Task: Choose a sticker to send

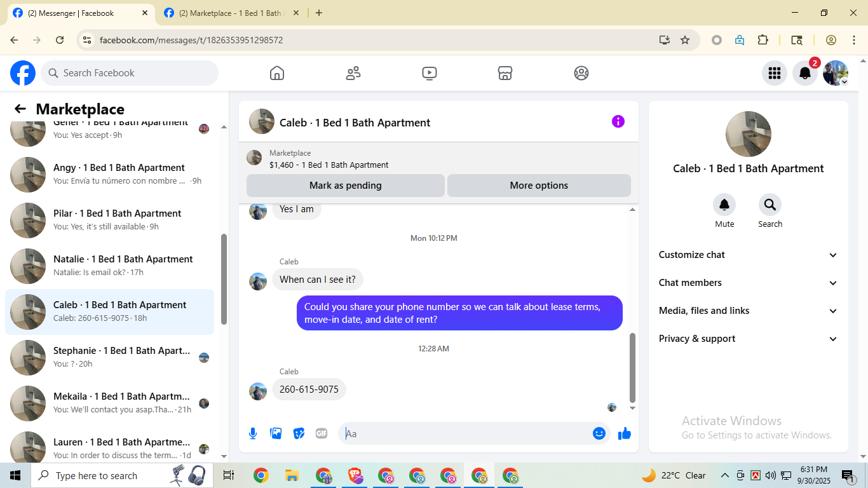Action: pos(299,433)
